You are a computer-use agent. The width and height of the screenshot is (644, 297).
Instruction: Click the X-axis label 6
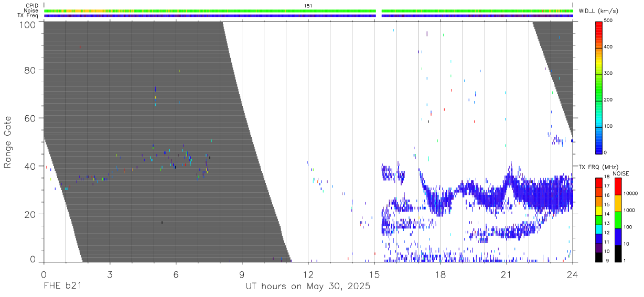click(176, 274)
